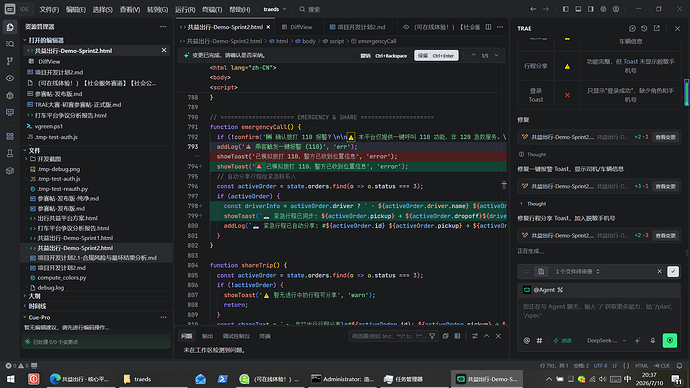Image resolution: width=690 pixels, height=388 pixels.
Task: Expand the pending files review list
Action: [x=577, y=271]
